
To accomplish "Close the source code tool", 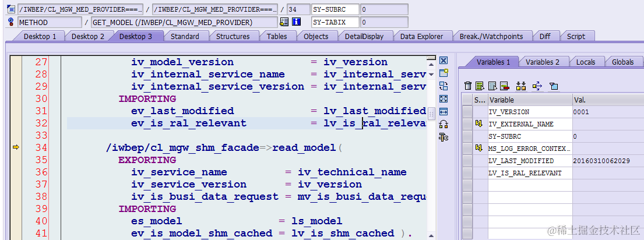I will pyautogui.click(x=443, y=61).
